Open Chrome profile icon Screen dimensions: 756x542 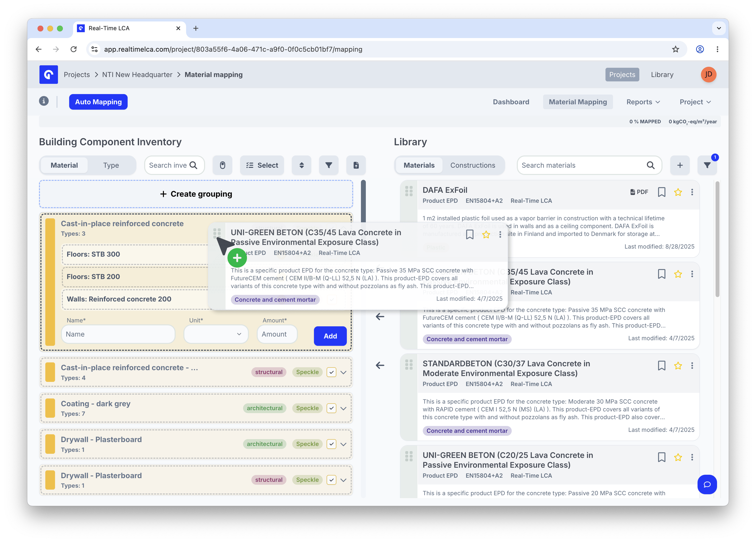pos(700,49)
